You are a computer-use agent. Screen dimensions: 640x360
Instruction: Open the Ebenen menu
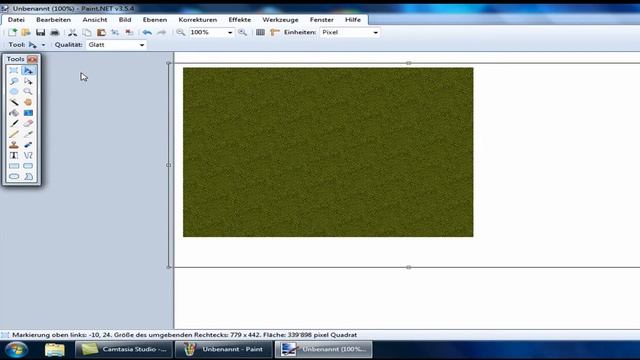pyautogui.click(x=155, y=20)
